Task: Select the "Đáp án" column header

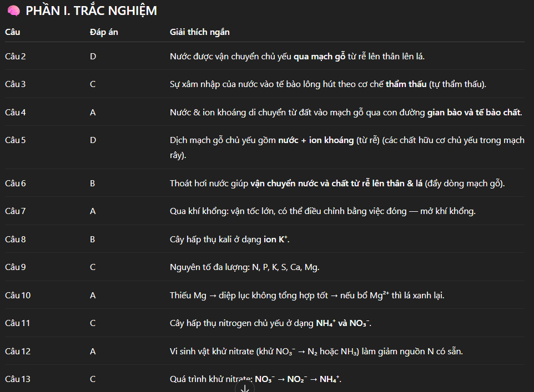Action: (104, 32)
